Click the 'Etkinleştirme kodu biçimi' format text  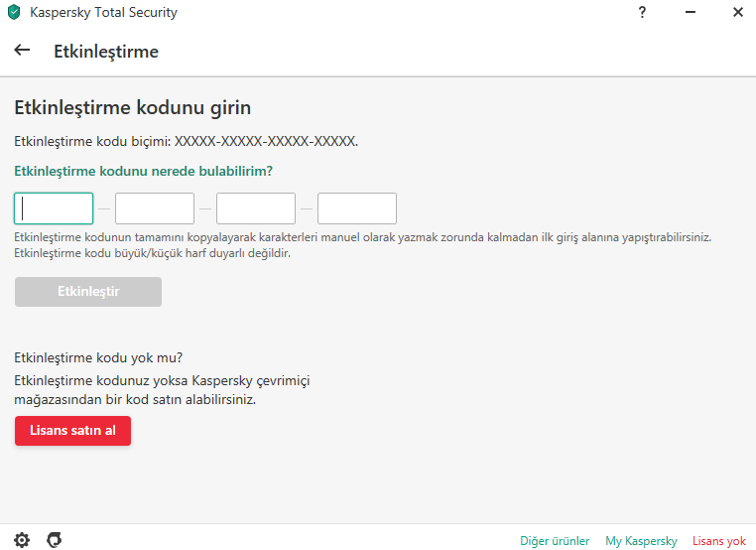pos(187,141)
